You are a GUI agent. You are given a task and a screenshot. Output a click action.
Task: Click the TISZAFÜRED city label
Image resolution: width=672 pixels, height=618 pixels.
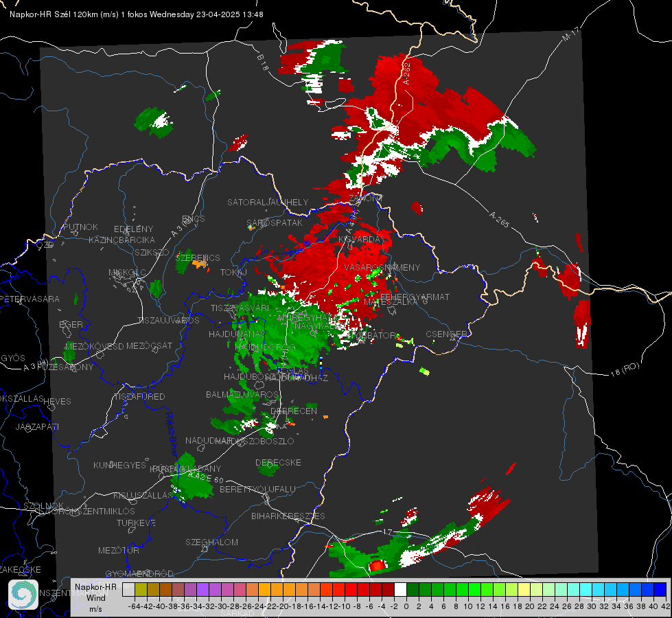click(140, 397)
